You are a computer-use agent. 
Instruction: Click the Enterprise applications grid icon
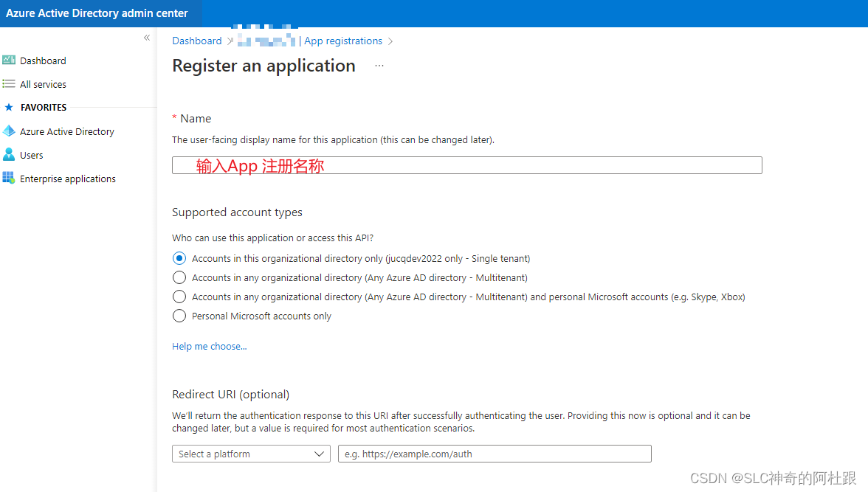(x=9, y=179)
